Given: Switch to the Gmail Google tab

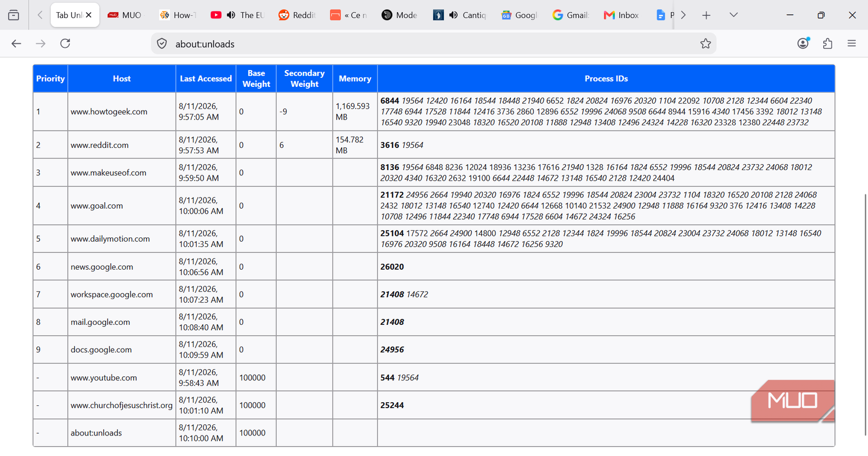Looking at the screenshot, I should click(570, 15).
